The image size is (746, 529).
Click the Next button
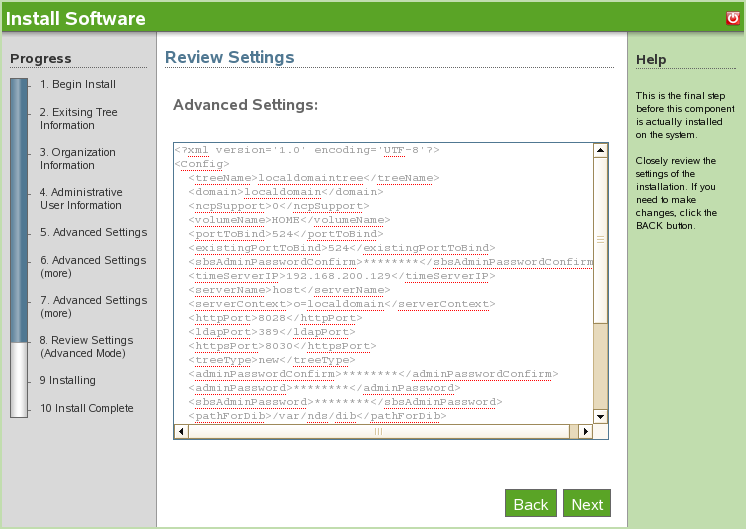pyautogui.click(x=587, y=503)
